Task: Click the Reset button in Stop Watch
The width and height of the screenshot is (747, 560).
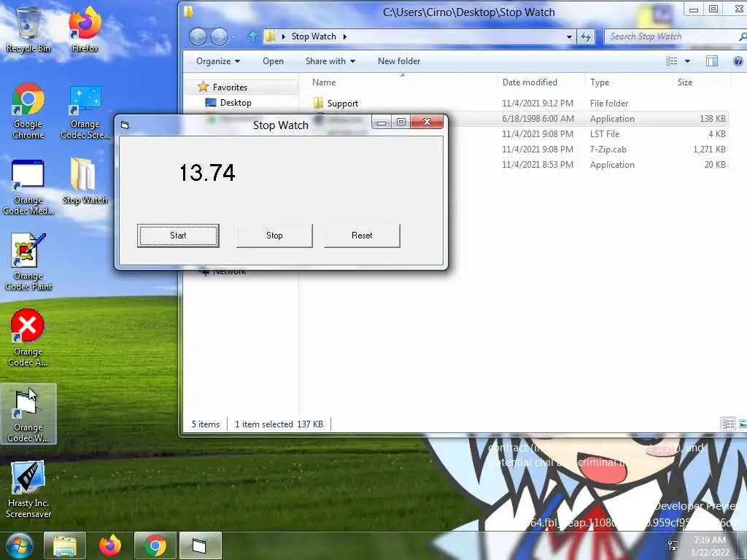Action: pos(362,236)
